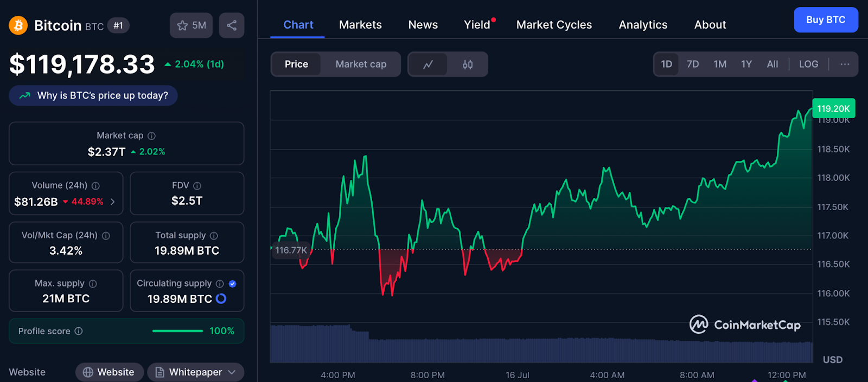Click the document icon on Whitepaper button
This screenshot has width=868, height=382.
[x=160, y=372]
